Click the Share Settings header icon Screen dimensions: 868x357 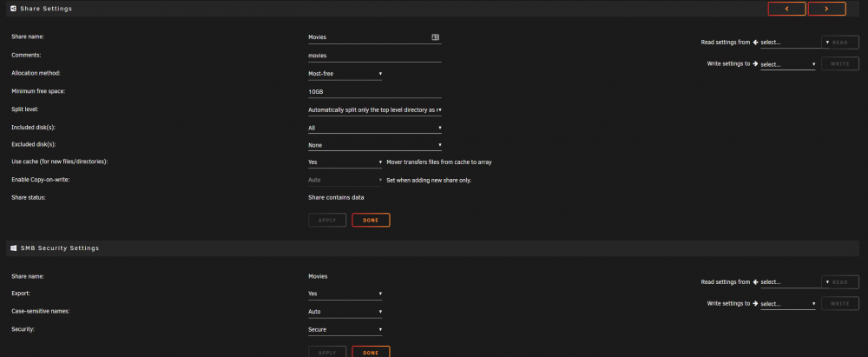click(x=14, y=9)
